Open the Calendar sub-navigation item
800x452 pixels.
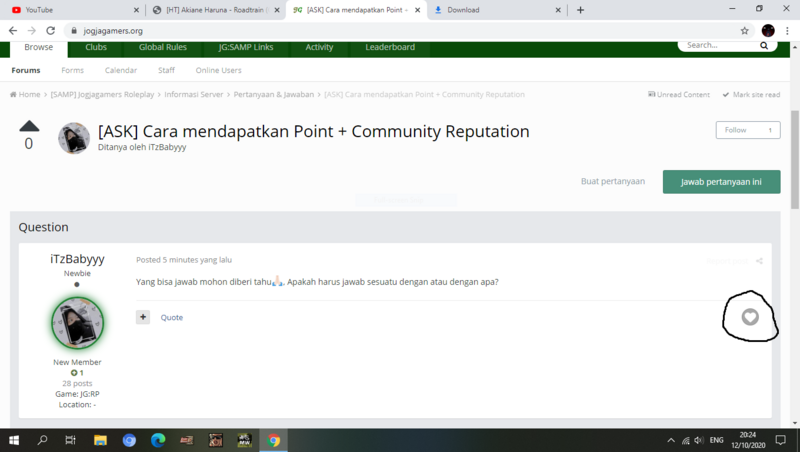click(x=121, y=70)
